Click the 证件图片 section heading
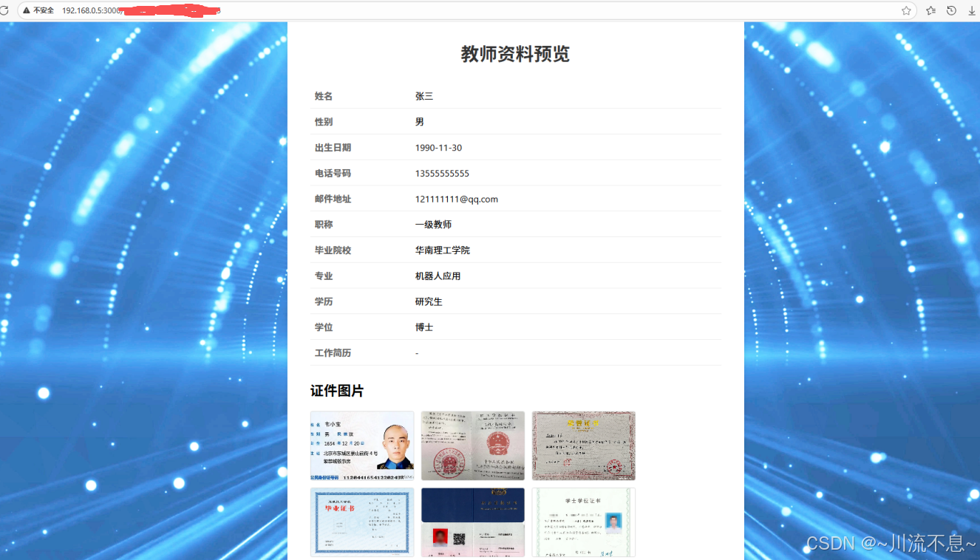The image size is (980, 560). (x=337, y=391)
